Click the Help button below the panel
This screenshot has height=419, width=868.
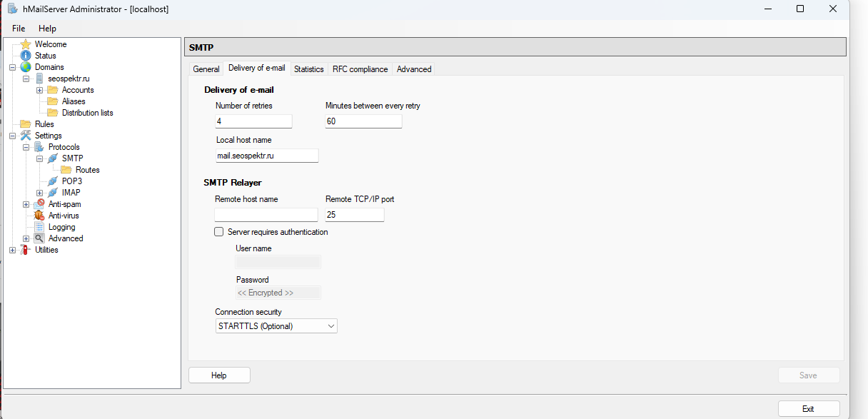(x=219, y=375)
